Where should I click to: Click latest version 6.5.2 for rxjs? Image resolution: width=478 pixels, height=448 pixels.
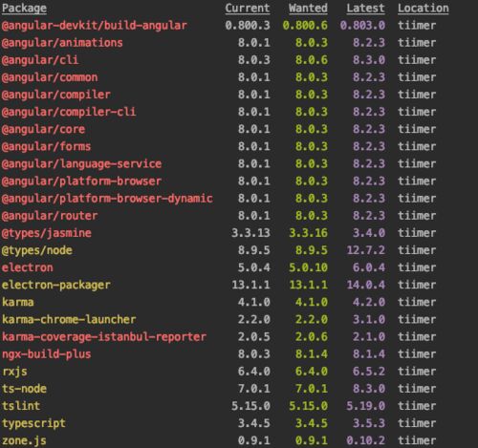tap(369, 372)
